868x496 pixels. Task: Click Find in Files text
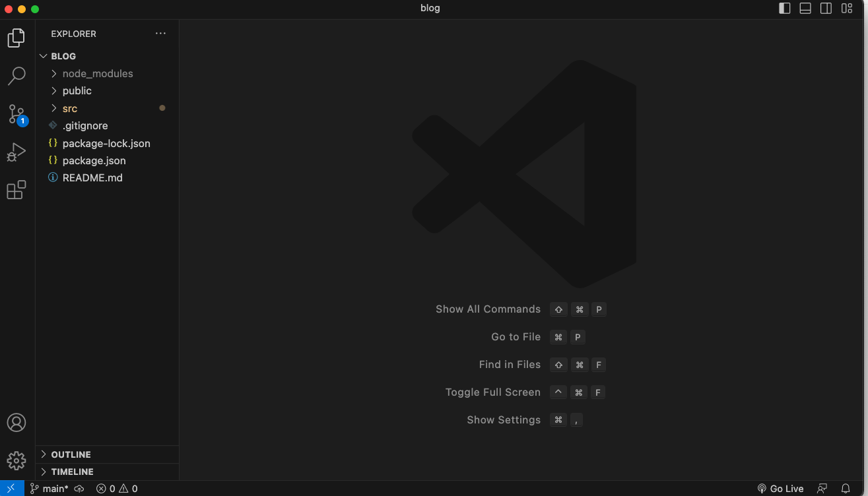point(510,365)
